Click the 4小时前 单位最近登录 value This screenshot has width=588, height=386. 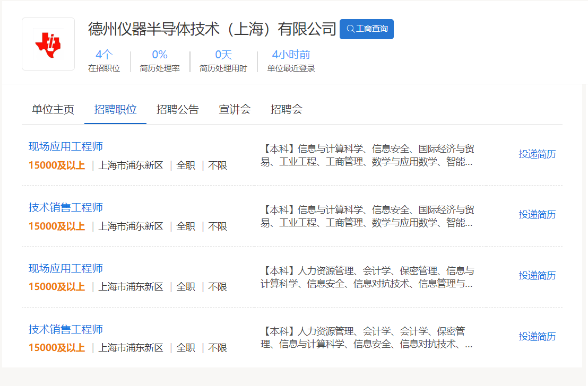(x=291, y=55)
